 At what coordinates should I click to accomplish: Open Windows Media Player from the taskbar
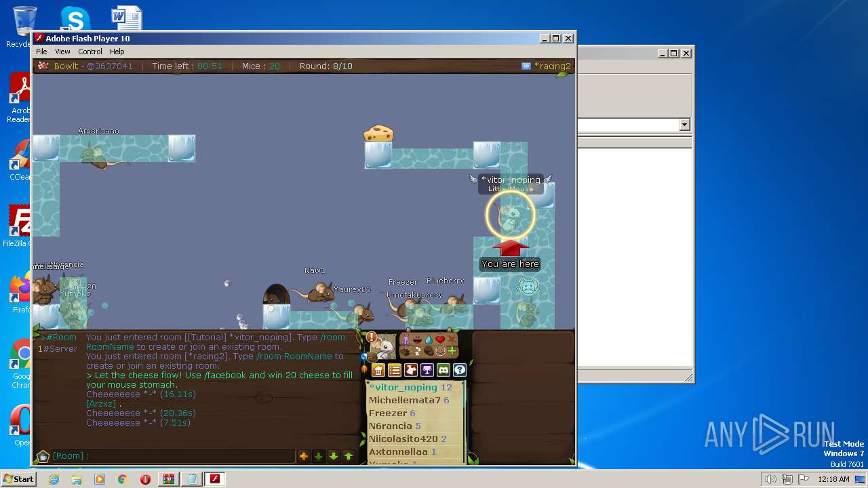click(x=100, y=479)
